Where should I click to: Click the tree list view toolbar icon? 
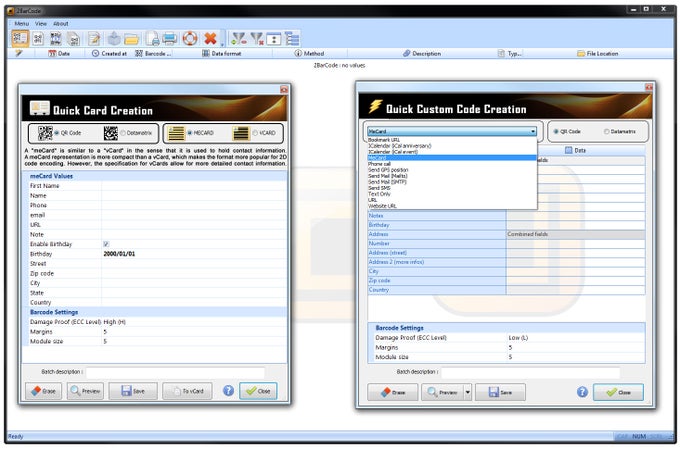pos(292,39)
